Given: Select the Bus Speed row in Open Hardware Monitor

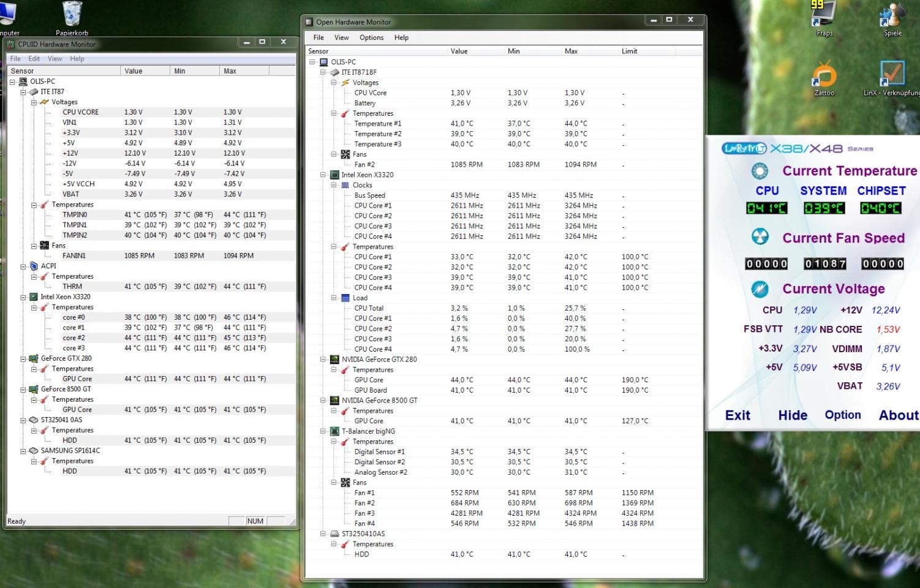Looking at the screenshot, I should 503,195.
